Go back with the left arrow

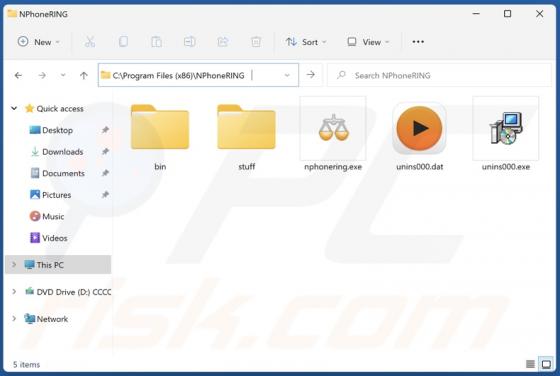[18, 75]
